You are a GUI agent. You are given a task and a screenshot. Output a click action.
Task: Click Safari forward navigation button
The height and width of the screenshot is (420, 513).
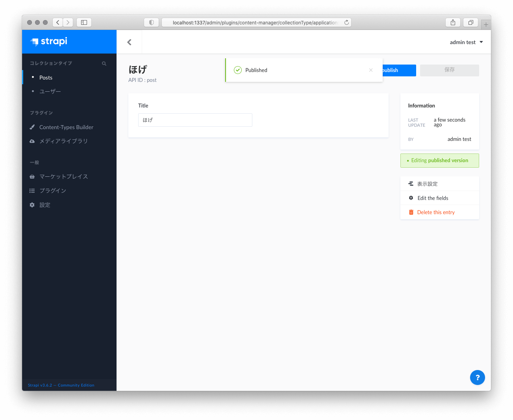pos(68,22)
